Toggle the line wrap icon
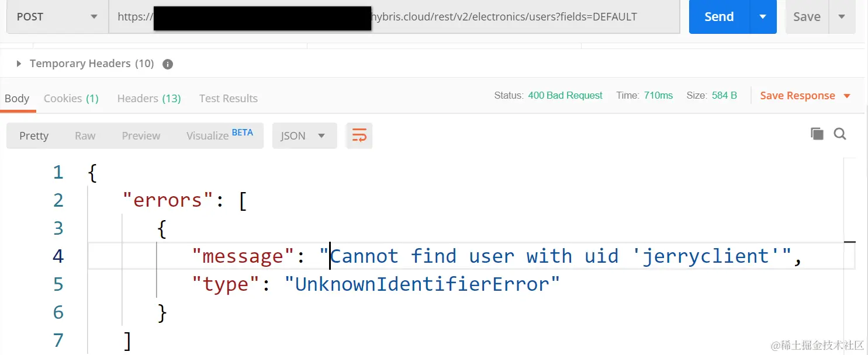This screenshot has height=355, width=868. coord(359,135)
